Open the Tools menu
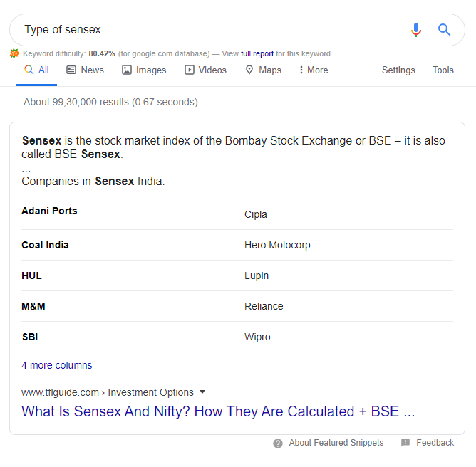Screen dimensions: 476x467 pos(443,70)
